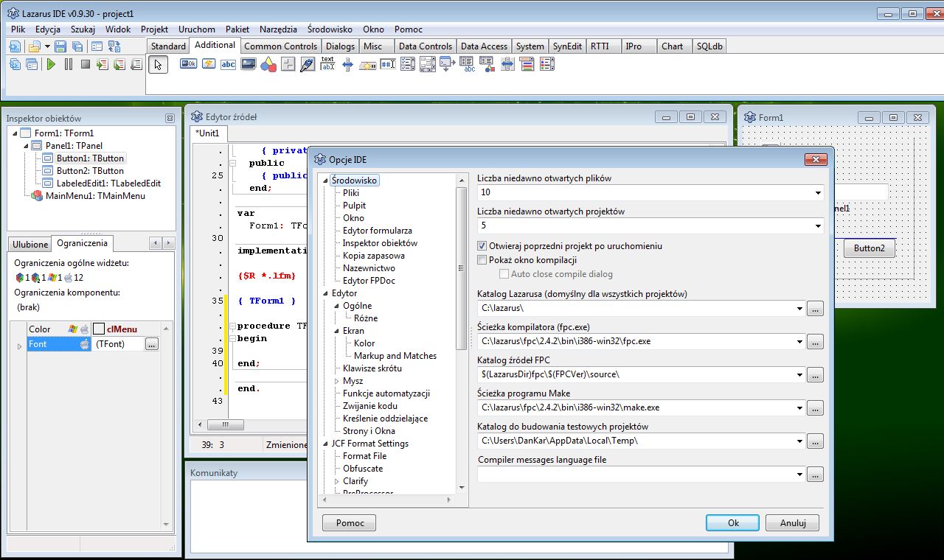The width and height of the screenshot is (944, 560).
Task: Click the Pause debugging icon
Action: point(69,64)
